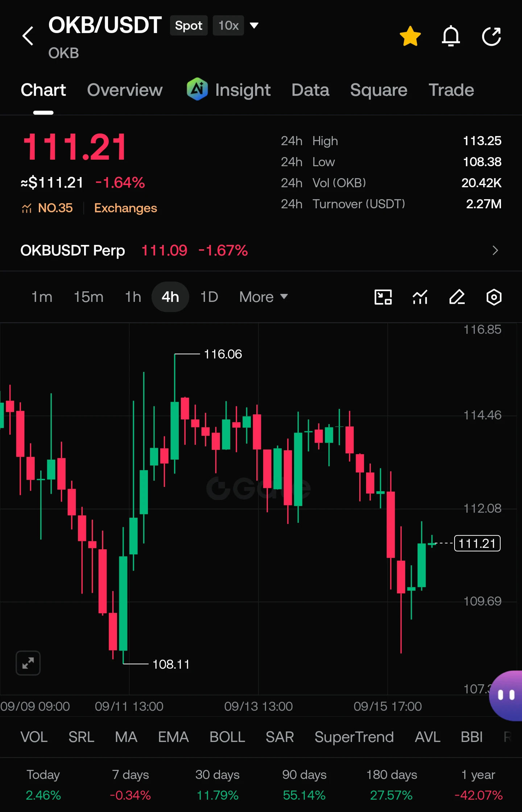Select the 1m timeframe
This screenshot has height=812, width=522.
point(42,297)
